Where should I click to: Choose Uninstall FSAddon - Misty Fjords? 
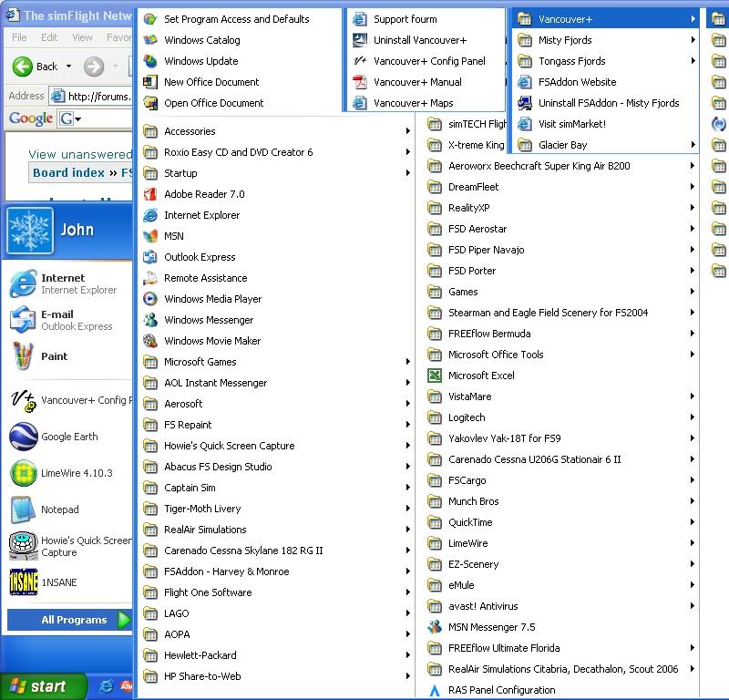coord(608,103)
